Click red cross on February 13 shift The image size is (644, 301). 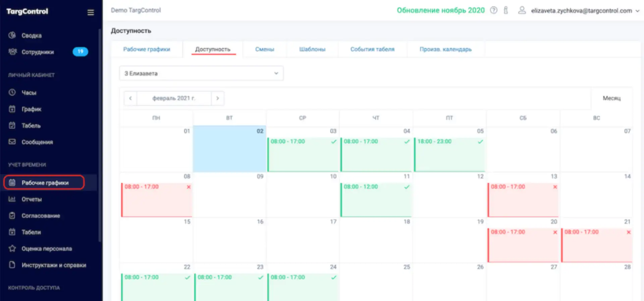pyautogui.click(x=555, y=187)
